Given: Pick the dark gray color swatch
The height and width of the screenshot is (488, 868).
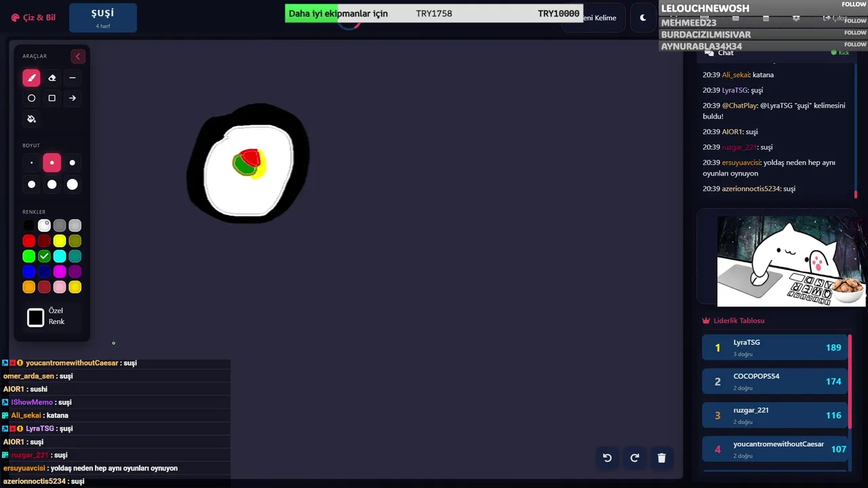Looking at the screenshot, I should (60, 226).
